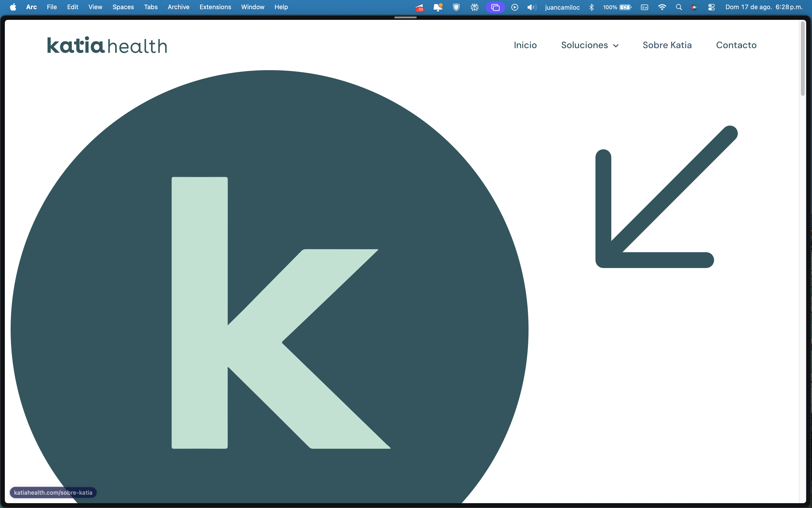The image size is (812, 508).
Task: Open the Sobre Katia page
Action: point(667,45)
